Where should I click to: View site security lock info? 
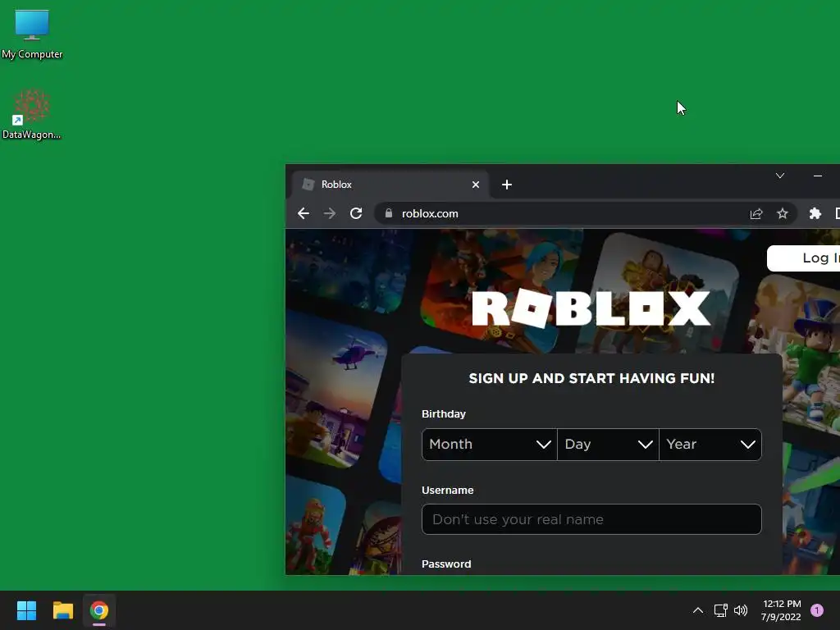coord(389,213)
